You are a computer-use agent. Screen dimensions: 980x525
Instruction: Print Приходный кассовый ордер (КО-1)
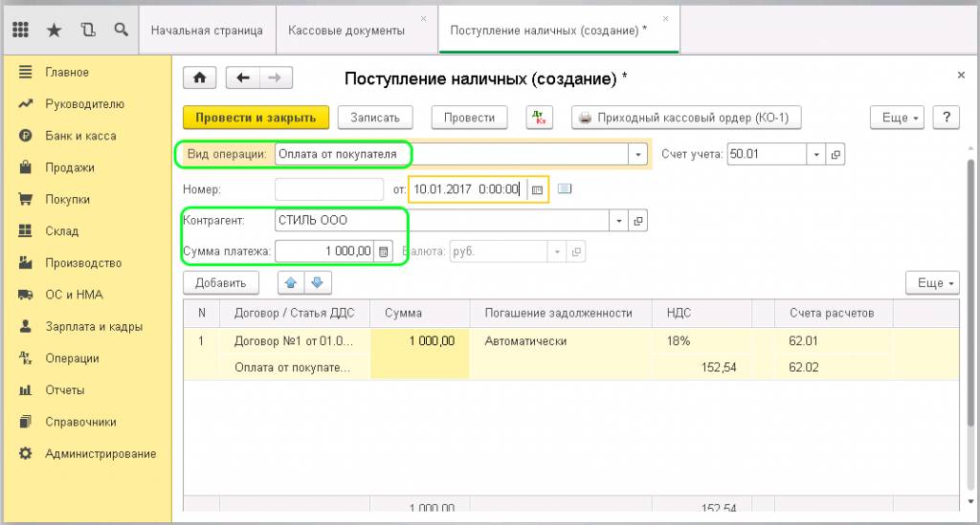pos(686,118)
